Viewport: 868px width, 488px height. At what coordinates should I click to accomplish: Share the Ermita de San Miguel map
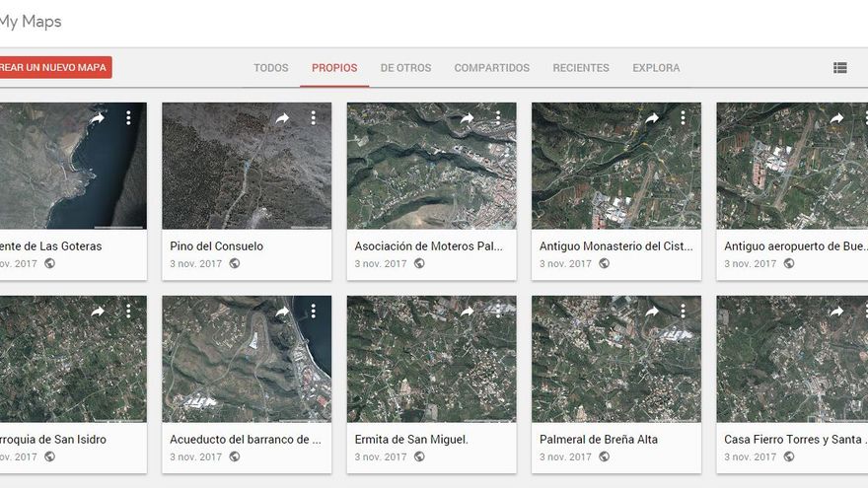coord(467,312)
